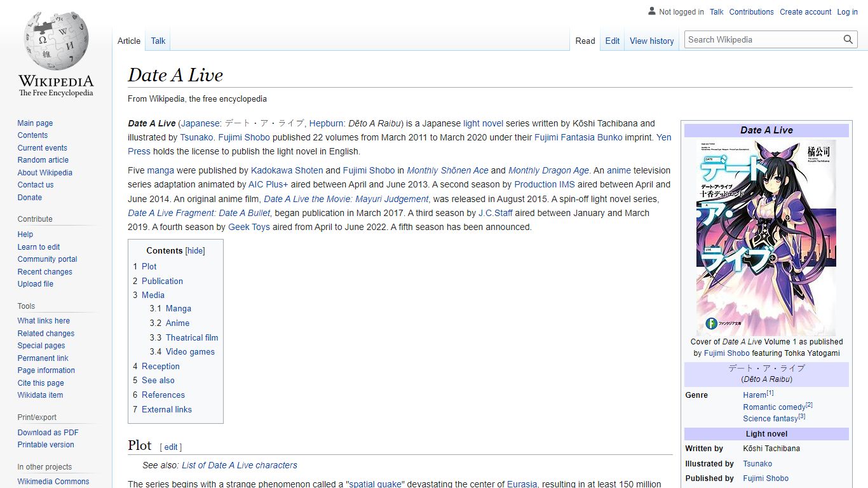Image resolution: width=868 pixels, height=488 pixels.
Task: Follow the Kadokawa Shoten link
Action: (287, 170)
